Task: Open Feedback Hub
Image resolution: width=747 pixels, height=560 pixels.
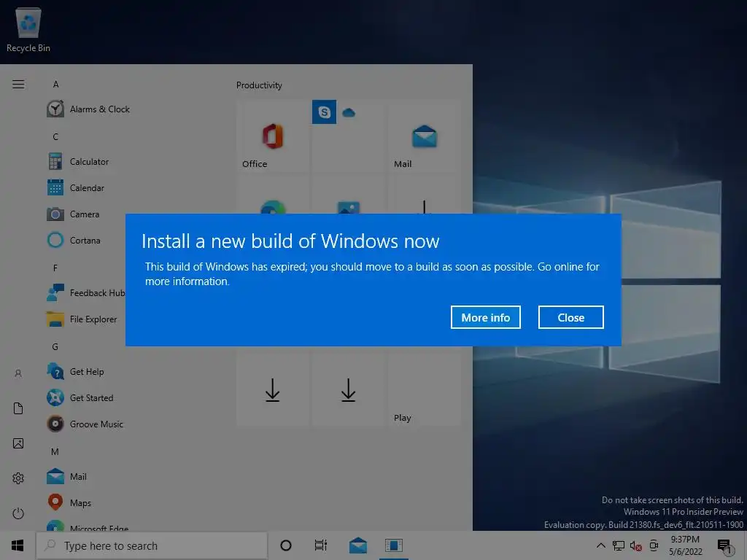Action: coord(86,293)
